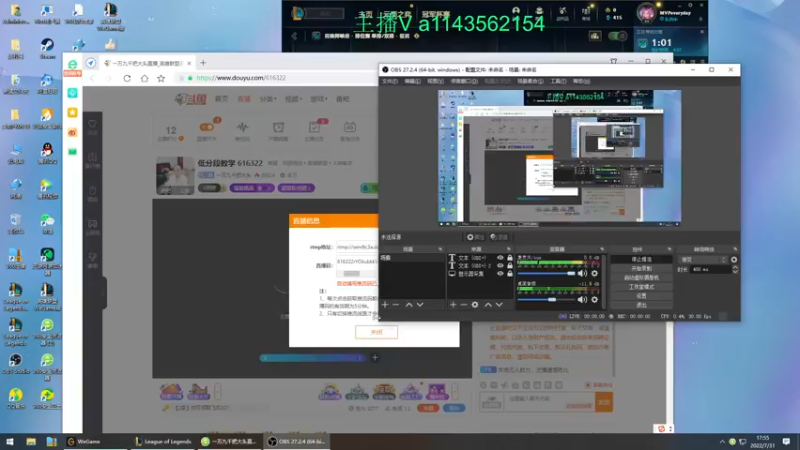Open the green mail icon in browser sidebar
This screenshot has width=800, height=450.
click(x=72, y=152)
